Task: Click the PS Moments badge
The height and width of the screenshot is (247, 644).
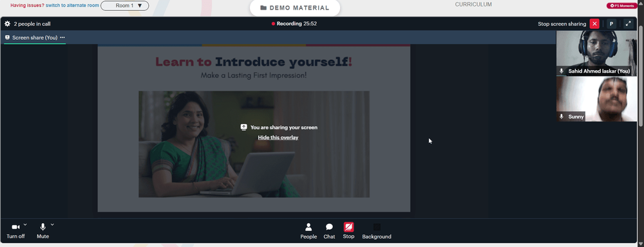Action: point(622,6)
